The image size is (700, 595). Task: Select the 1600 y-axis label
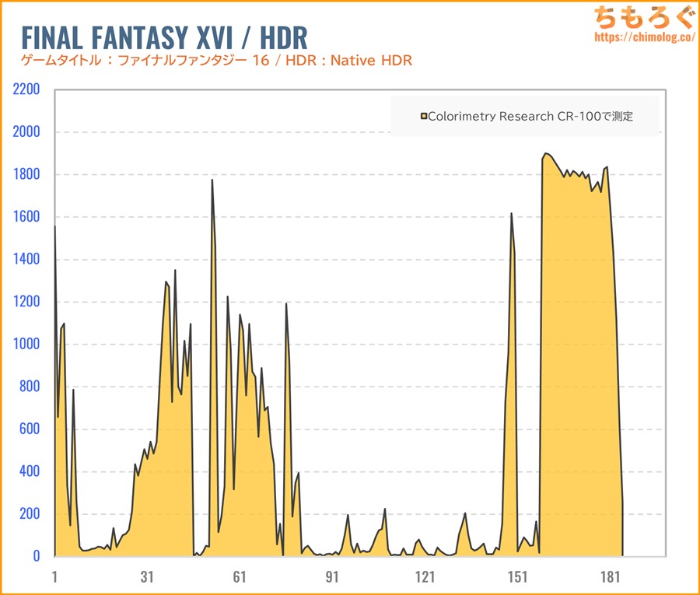26,217
